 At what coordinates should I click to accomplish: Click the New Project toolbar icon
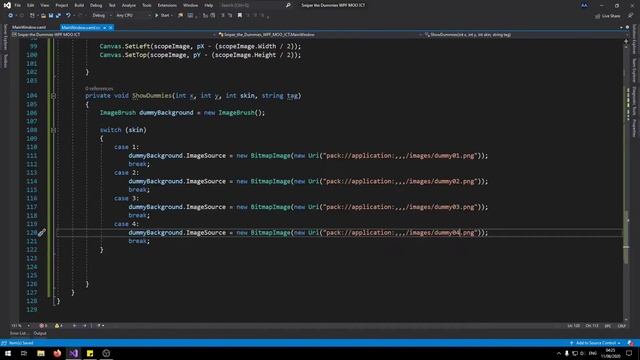(32, 16)
